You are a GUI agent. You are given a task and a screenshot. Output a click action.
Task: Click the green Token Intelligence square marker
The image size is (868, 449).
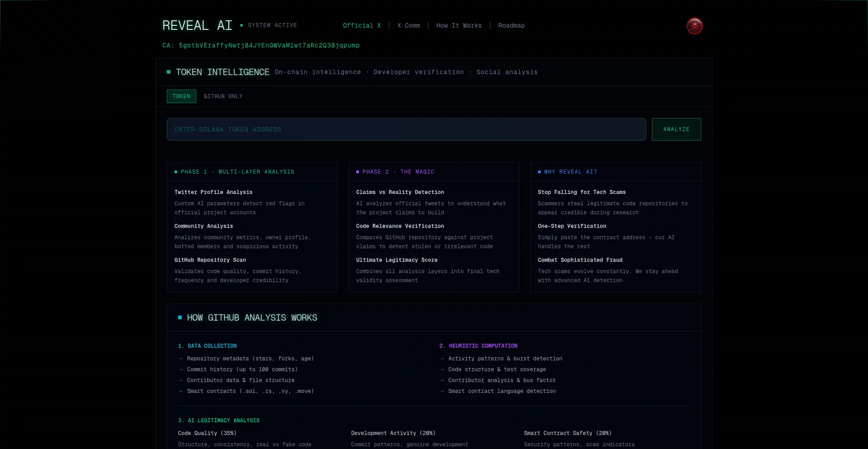169,72
